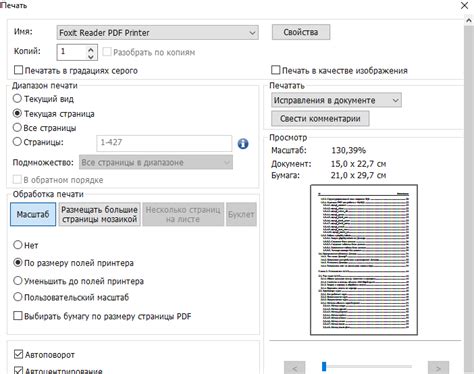Select the Масштаб processing tab
The image size is (474, 374).
click(33, 214)
